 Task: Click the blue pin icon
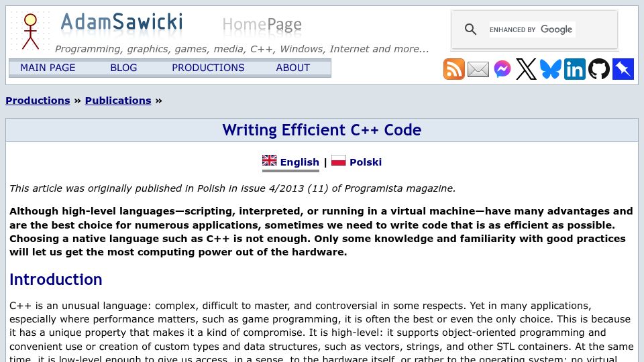point(623,69)
